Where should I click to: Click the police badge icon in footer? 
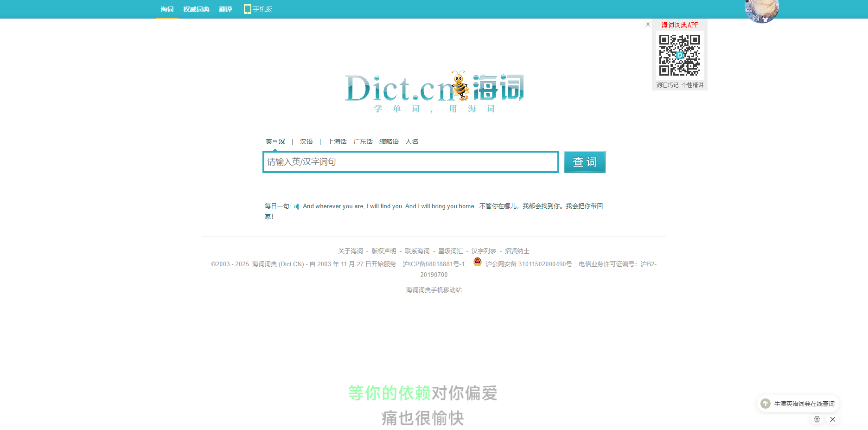pos(478,262)
